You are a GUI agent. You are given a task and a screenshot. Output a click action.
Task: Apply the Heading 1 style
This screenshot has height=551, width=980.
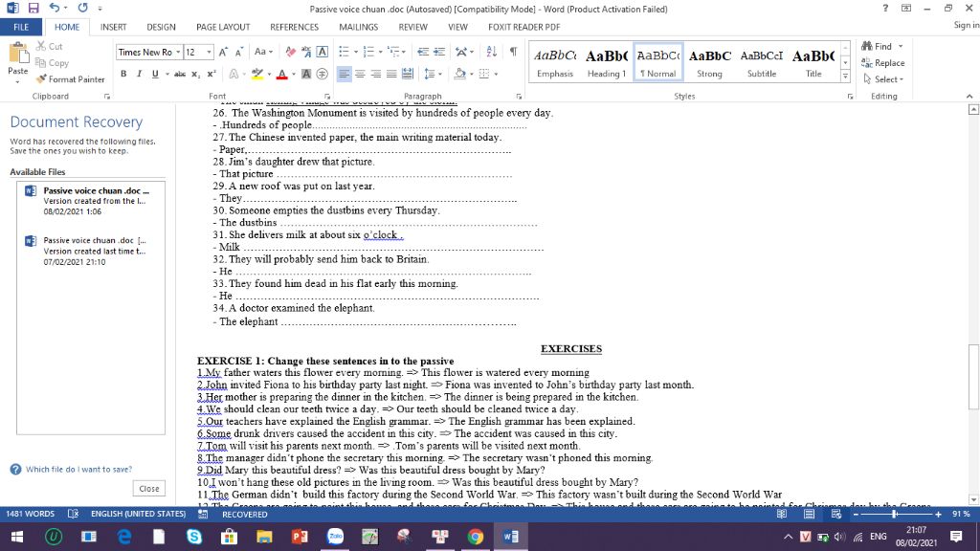click(606, 62)
